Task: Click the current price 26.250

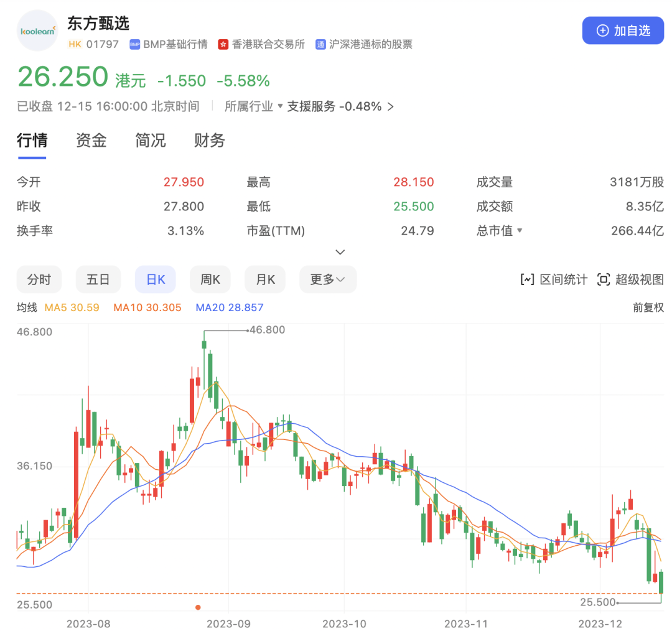Action: pyautogui.click(x=63, y=77)
